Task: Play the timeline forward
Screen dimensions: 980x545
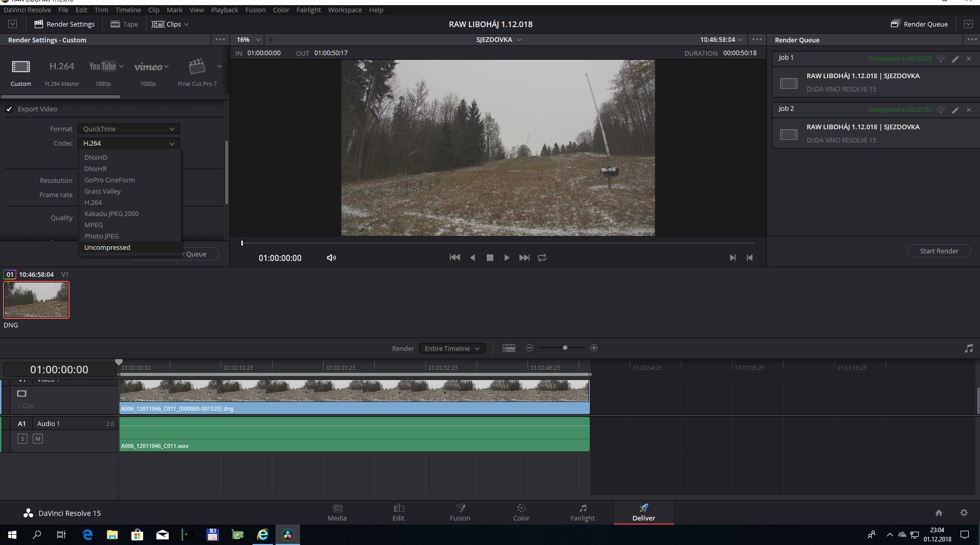Action: point(507,258)
